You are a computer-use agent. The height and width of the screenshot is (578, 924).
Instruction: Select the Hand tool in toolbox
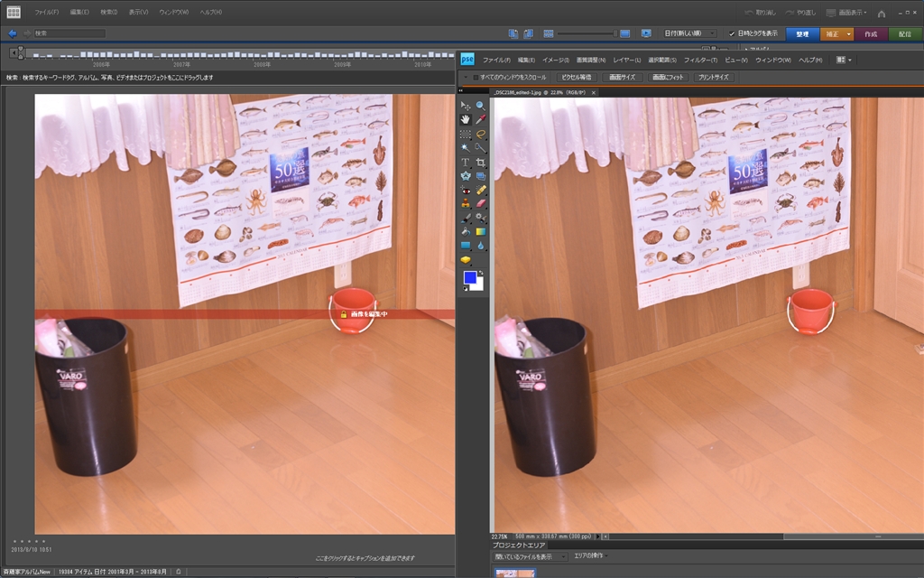(466, 119)
